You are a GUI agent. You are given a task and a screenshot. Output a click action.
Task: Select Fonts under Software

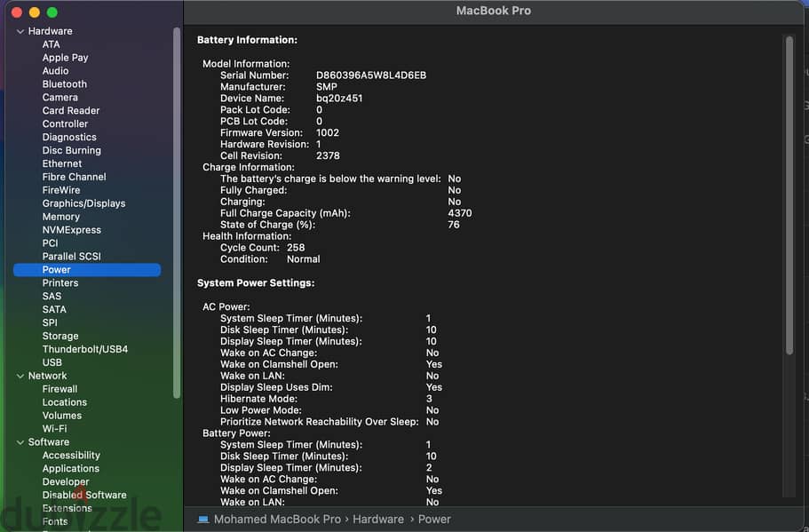pos(55,521)
